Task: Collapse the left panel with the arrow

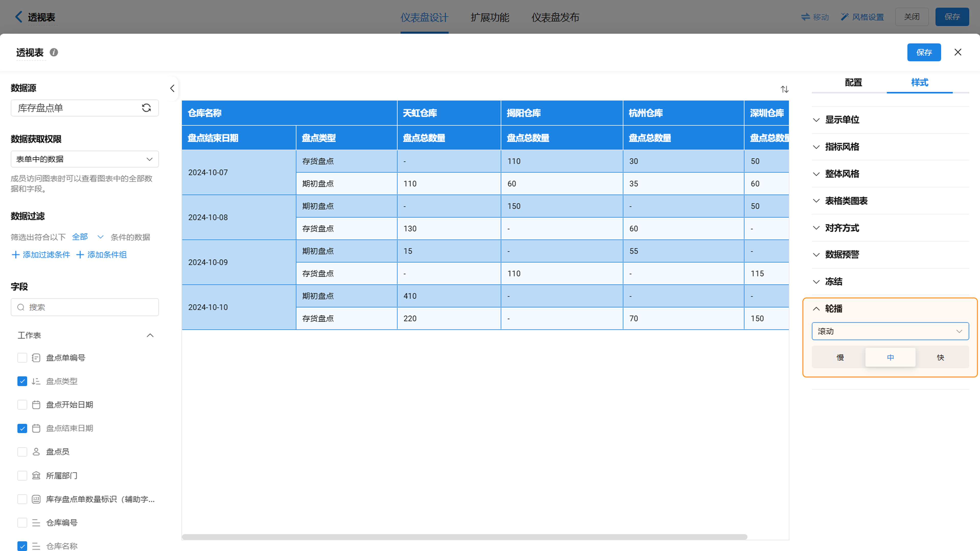Action: pyautogui.click(x=172, y=89)
